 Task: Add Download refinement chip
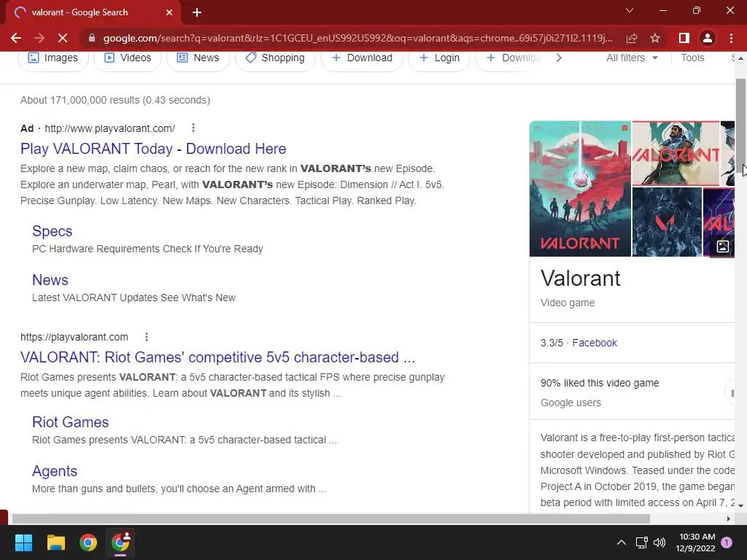pyautogui.click(x=362, y=58)
